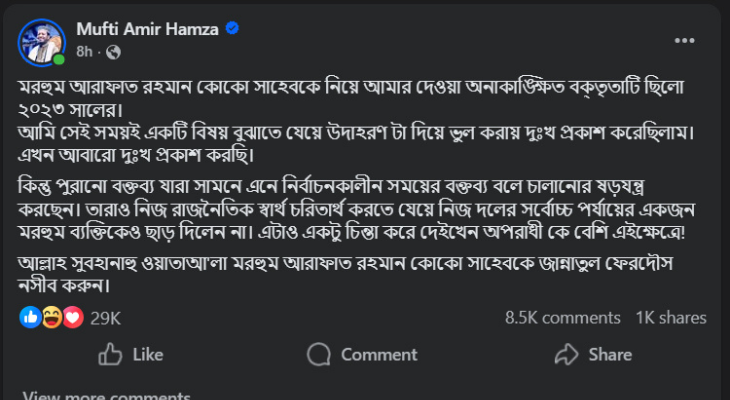Image resolution: width=730 pixels, height=400 pixels.
Task: Click the speech bubble Comment icon
Action: [x=319, y=354]
